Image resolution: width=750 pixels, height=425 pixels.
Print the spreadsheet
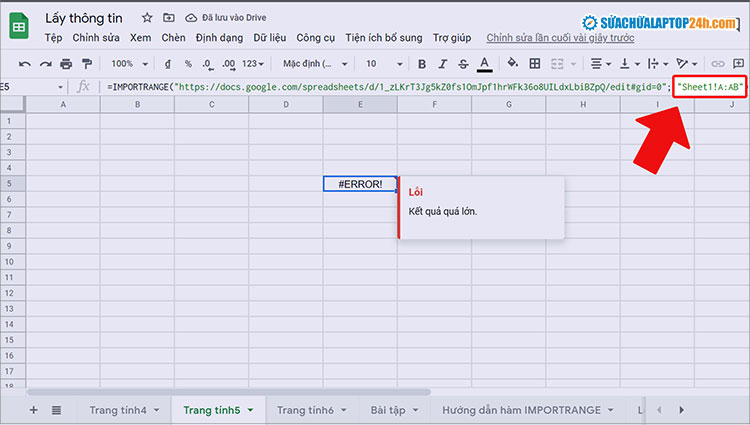tap(66, 64)
